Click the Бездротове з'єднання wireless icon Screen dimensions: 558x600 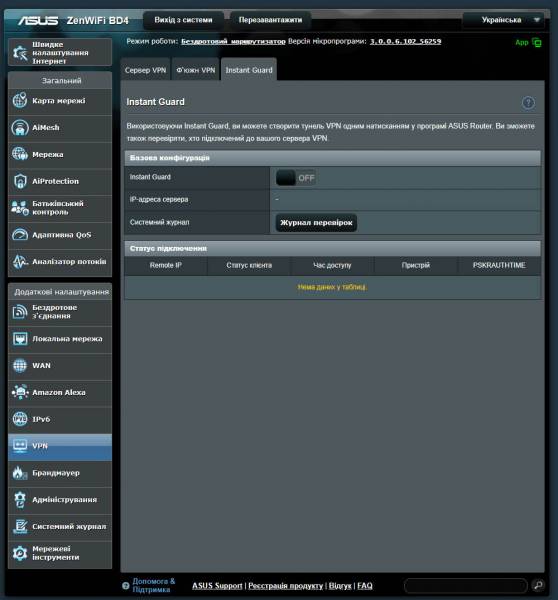click(20, 311)
